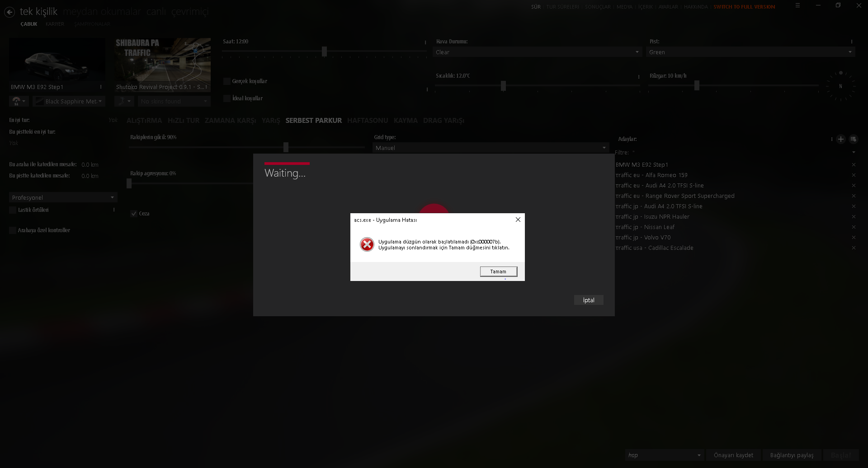Open the hamburger menu in title bar
The height and width of the screenshot is (468, 868).
pos(797,5)
